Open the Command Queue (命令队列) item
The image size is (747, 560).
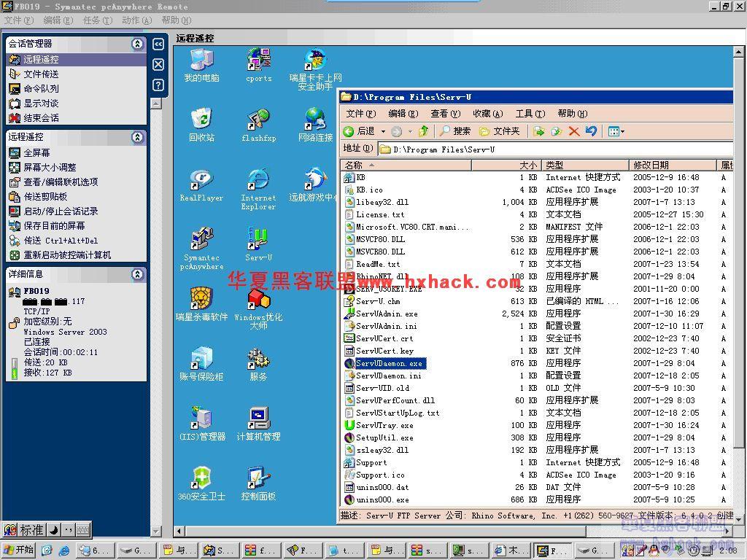point(40,88)
